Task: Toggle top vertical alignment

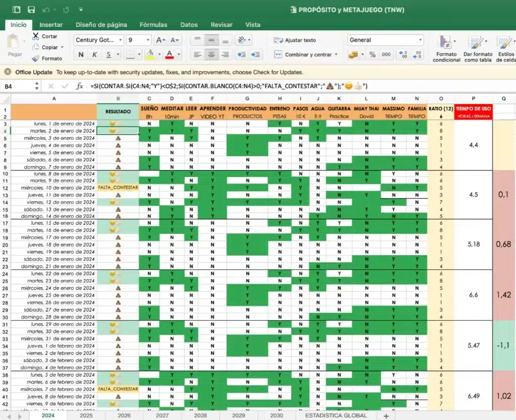Action: click(198, 40)
